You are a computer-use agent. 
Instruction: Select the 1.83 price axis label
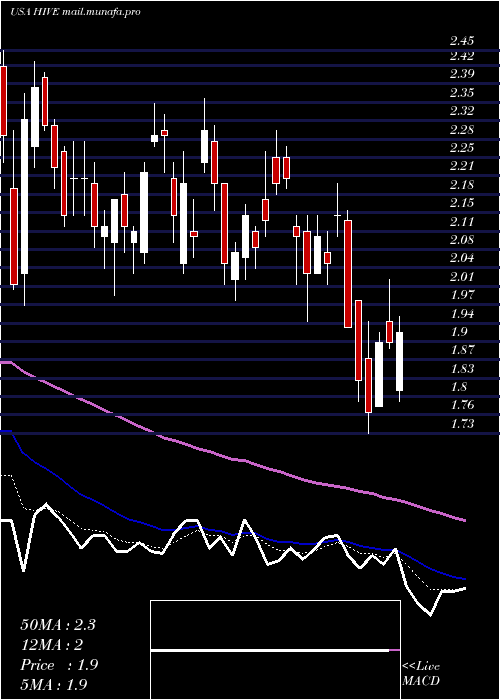coord(462,369)
